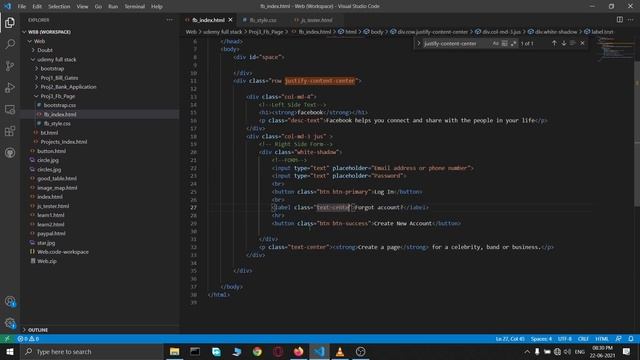The width and height of the screenshot is (640, 360).
Task: Go to previous find match
Action: pos(554,43)
